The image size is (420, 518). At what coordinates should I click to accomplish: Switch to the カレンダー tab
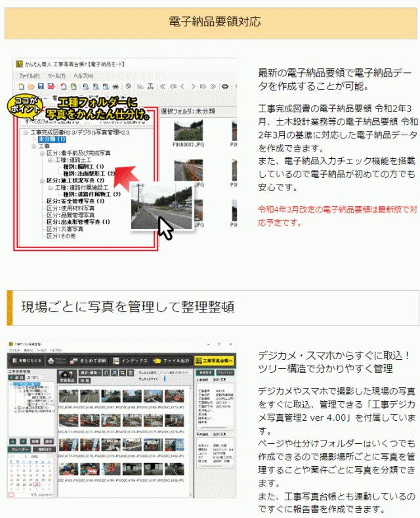19,448
